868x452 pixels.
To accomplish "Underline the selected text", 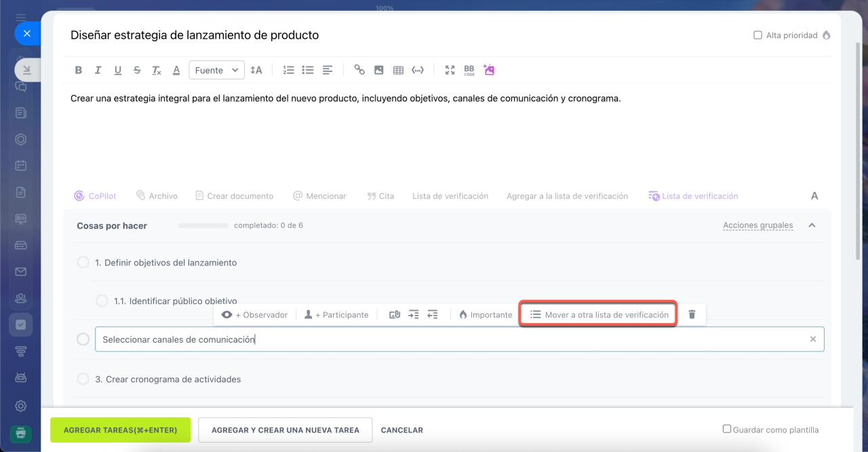I will tap(117, 70).
